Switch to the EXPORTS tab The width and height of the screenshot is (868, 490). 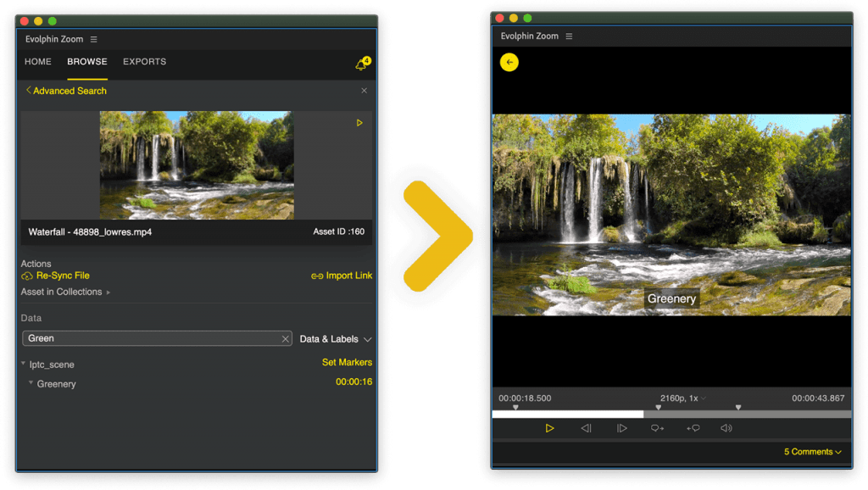(143, 61)
